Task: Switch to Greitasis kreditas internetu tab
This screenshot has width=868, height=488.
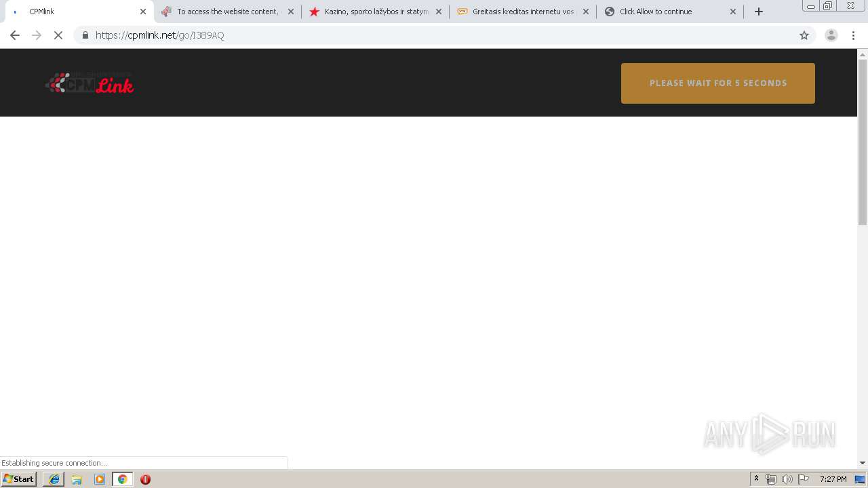Action: click(x=523, y=12)
